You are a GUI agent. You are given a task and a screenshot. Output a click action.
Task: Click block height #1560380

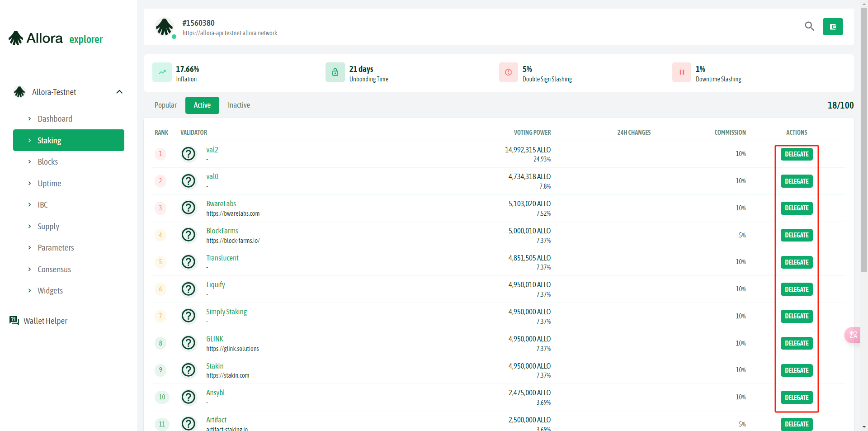[x=198, y=23]
